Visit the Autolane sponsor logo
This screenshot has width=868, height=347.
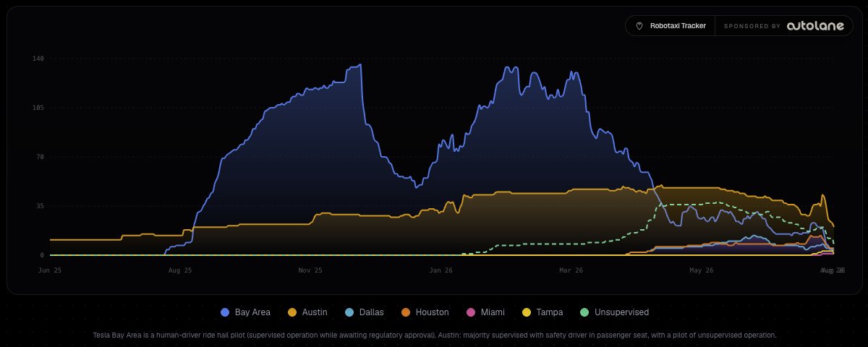[815, 26]
